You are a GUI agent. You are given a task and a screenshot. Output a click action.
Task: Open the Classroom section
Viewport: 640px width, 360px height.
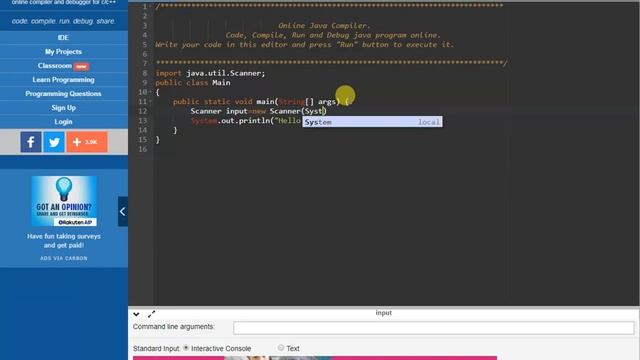point(63,66)
